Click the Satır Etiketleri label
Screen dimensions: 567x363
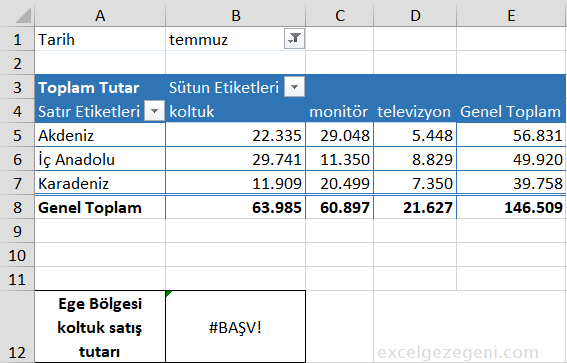[89, 111]
